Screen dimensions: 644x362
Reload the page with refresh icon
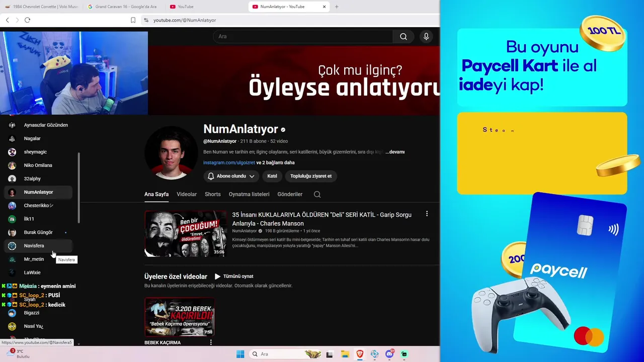click(27, 20)
